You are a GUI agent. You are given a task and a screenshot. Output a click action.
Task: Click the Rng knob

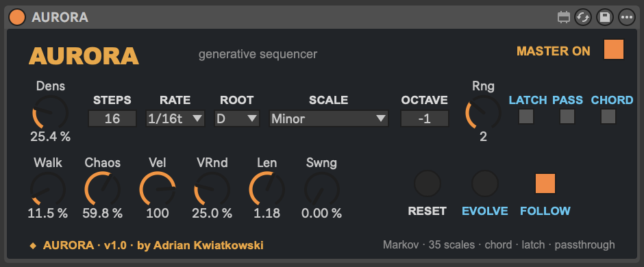484,112
